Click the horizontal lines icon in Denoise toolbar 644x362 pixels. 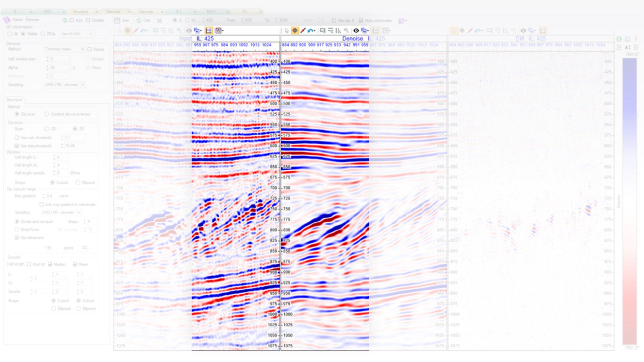point(331,31)
